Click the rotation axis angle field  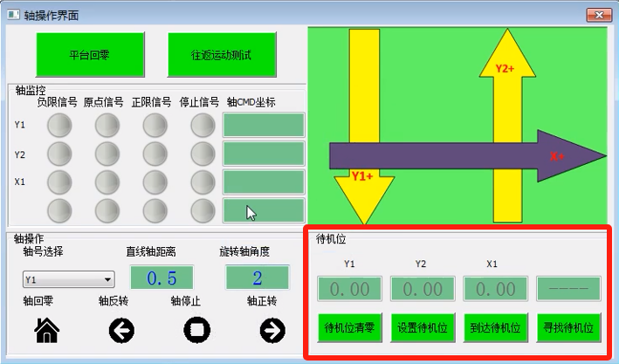257,278
